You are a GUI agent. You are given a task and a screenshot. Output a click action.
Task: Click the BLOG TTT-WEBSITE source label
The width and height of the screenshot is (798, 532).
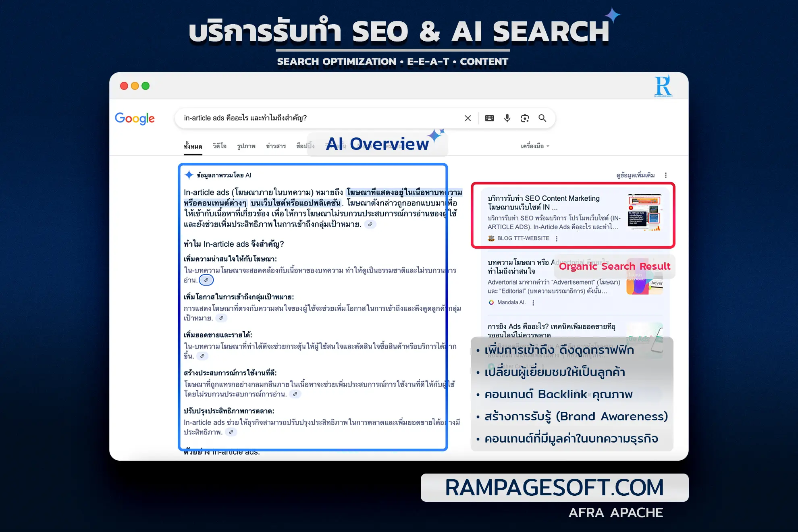pos(523,238)
